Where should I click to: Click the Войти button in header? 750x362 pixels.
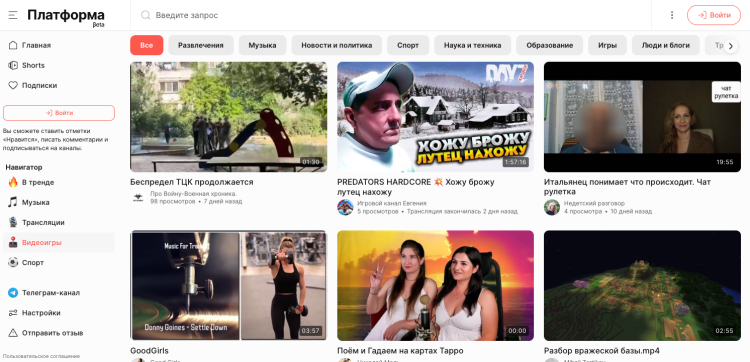pyautogui.click(x=714, y=15)
